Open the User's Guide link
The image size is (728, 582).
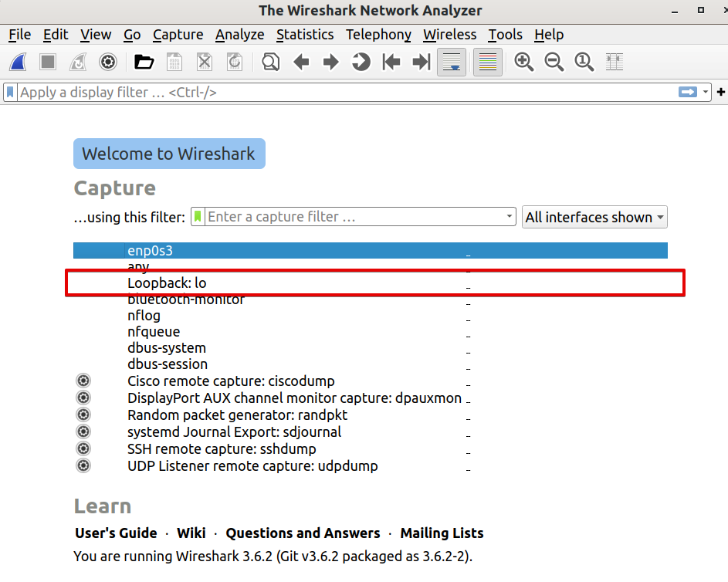[x=116, y=533]
